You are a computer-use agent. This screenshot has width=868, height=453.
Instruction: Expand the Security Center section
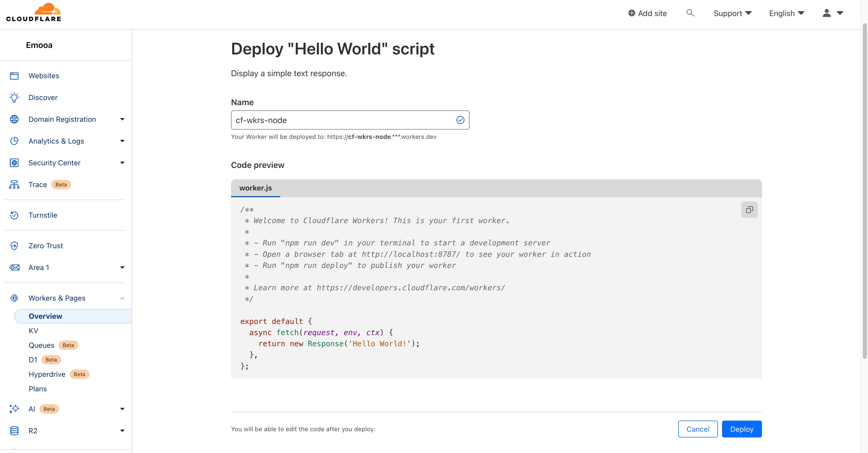(x=122, y=163)
